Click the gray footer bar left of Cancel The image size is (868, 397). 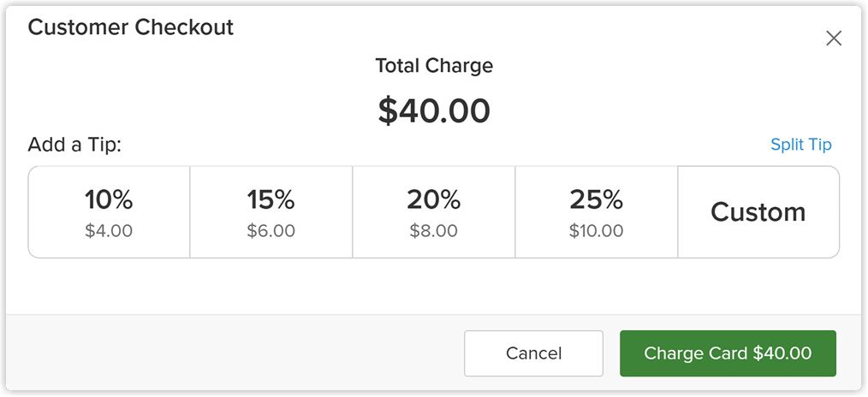[233, 353]
